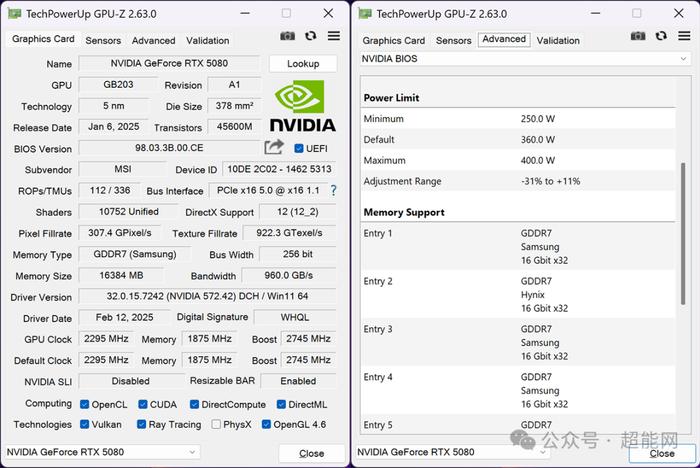Toggle the UEFI checkbox

[x=299, y=148]
